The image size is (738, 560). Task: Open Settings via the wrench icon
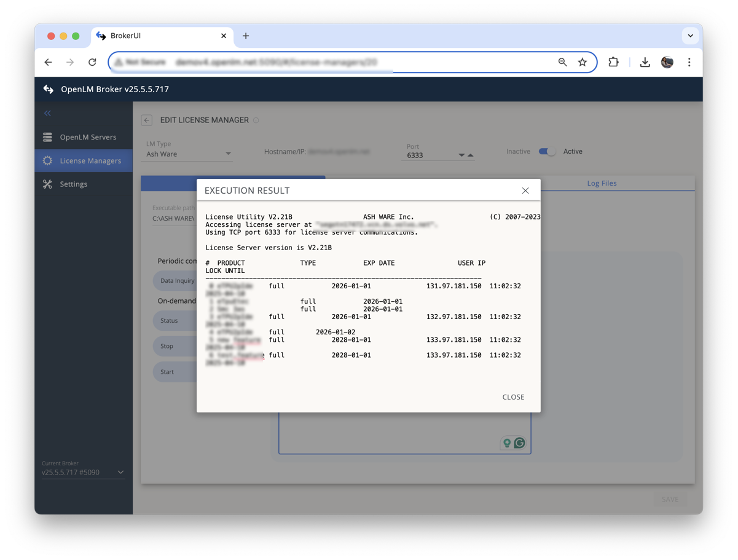(47, 184)
